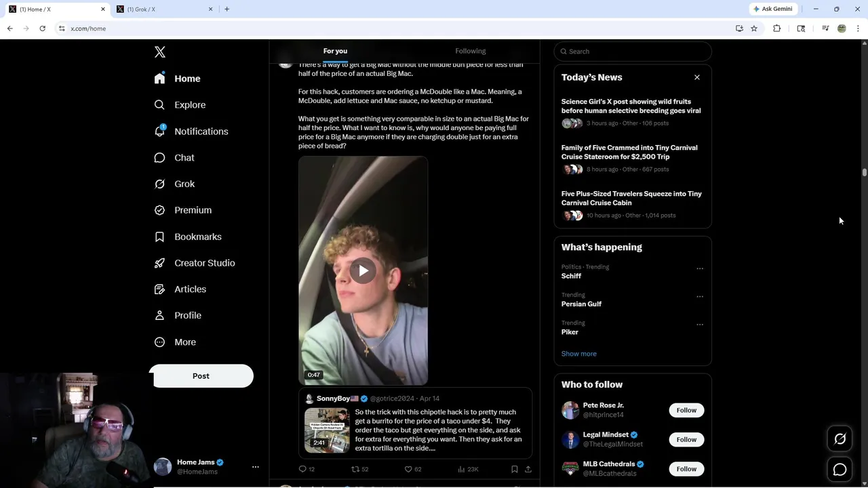Open the floating Grok button

point(840,439)
